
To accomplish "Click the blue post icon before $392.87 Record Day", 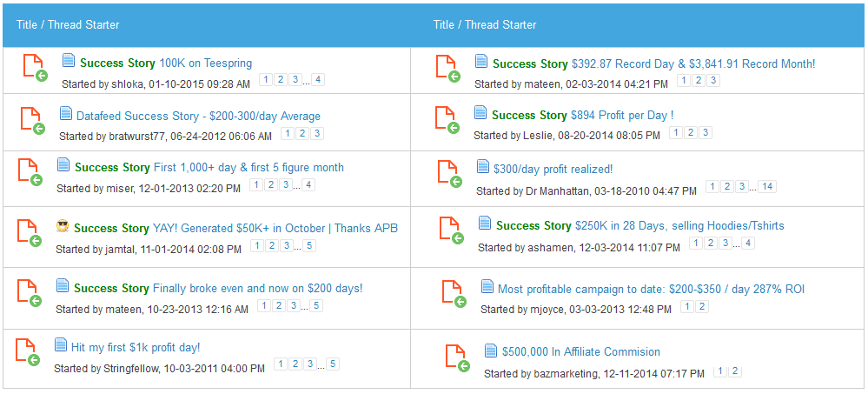I will [x=481, y=61].
